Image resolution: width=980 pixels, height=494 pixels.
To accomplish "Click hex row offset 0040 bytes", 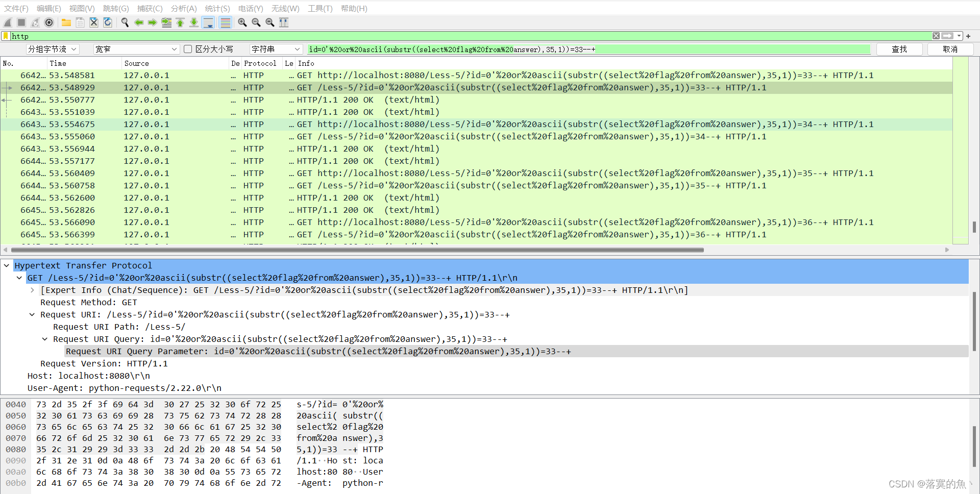I will [x=159, y=404].
